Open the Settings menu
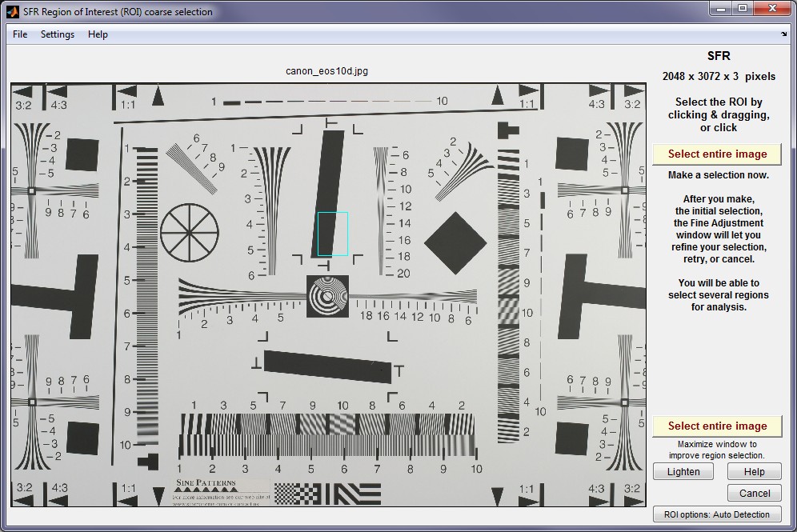The image size is (797, 532). [58, 34]
